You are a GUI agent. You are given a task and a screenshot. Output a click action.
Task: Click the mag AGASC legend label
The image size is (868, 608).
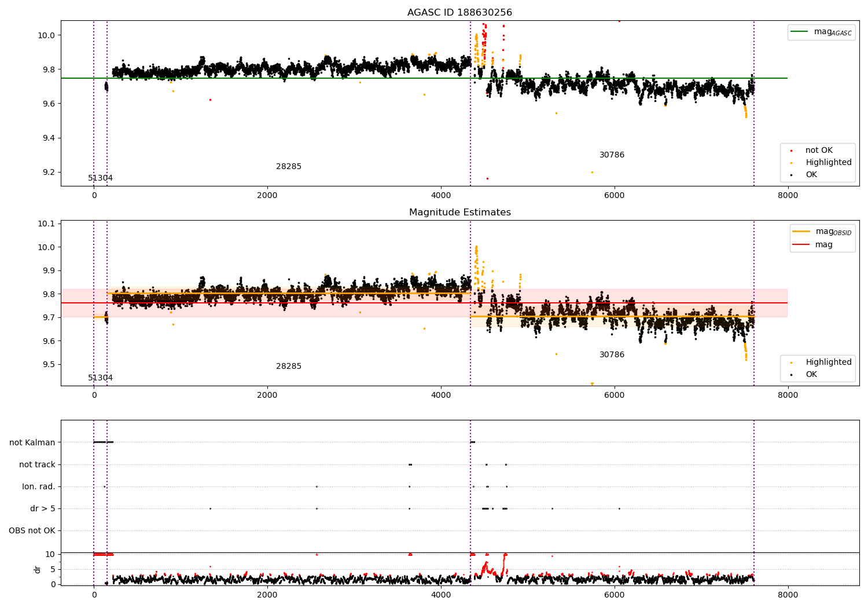point(833,32)
